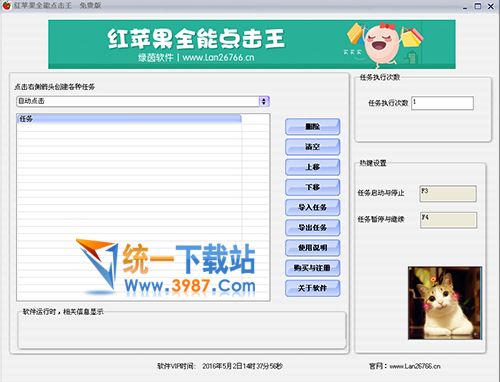The height and width of the screenshot is (382, 500).
Task: Click 导出任务 to export tasks
Action: coord(313,228)
